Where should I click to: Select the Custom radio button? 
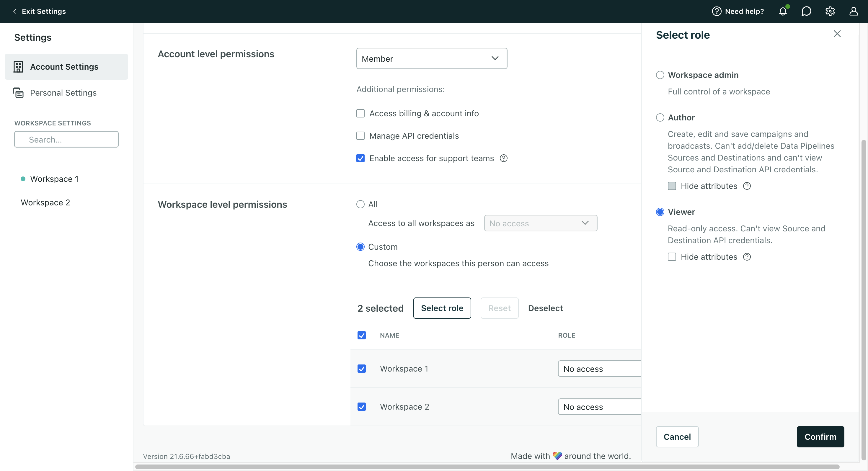360,247
